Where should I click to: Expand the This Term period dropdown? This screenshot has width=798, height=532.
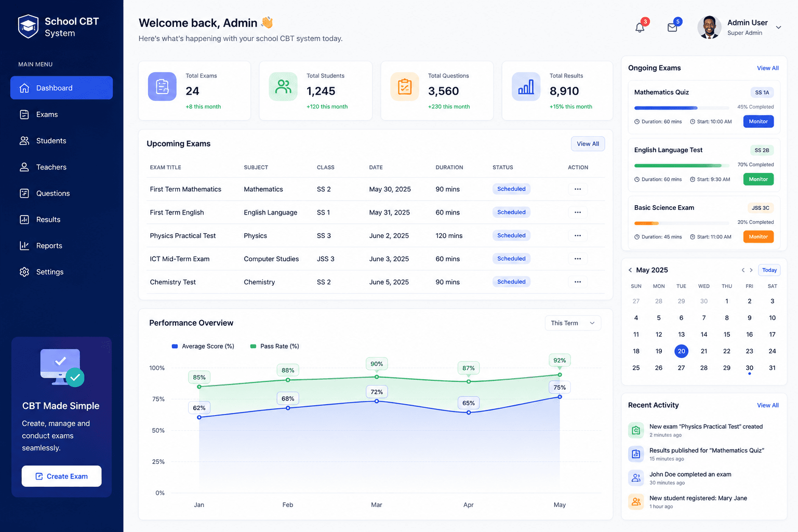click(x=573, y=323)
